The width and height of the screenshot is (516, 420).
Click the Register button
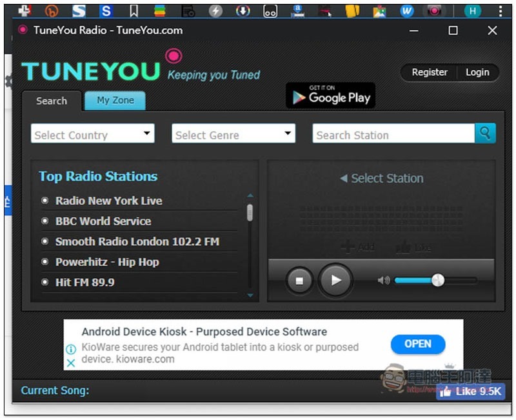(430, 72)
